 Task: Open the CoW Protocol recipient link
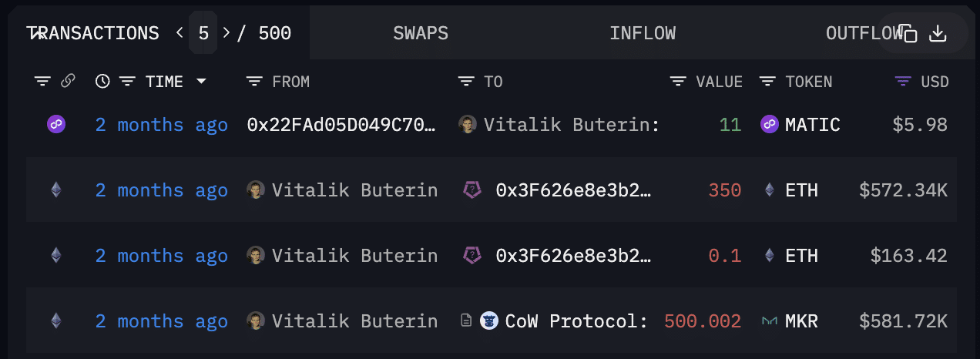pos(576,320)
